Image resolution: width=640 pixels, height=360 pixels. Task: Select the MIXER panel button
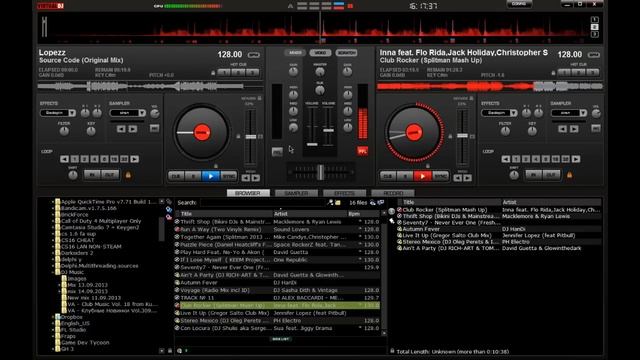(x=295, y=53)
